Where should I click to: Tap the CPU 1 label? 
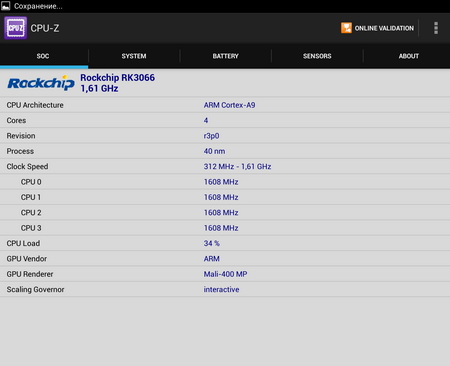(x=31, y=197)
